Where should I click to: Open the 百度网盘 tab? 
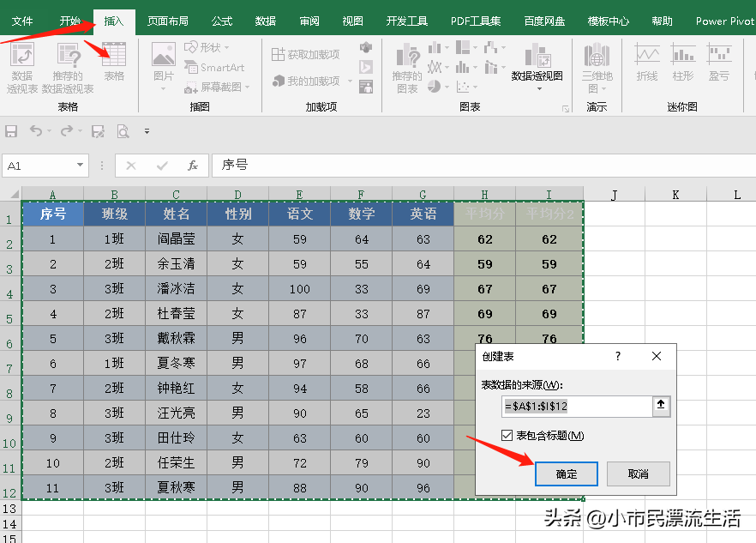pyautogui.click(x=544, y=21)
